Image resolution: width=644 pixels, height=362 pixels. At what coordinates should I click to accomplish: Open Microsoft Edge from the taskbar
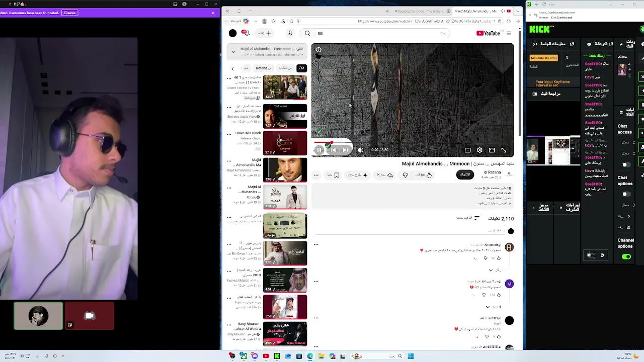point(310,356)
